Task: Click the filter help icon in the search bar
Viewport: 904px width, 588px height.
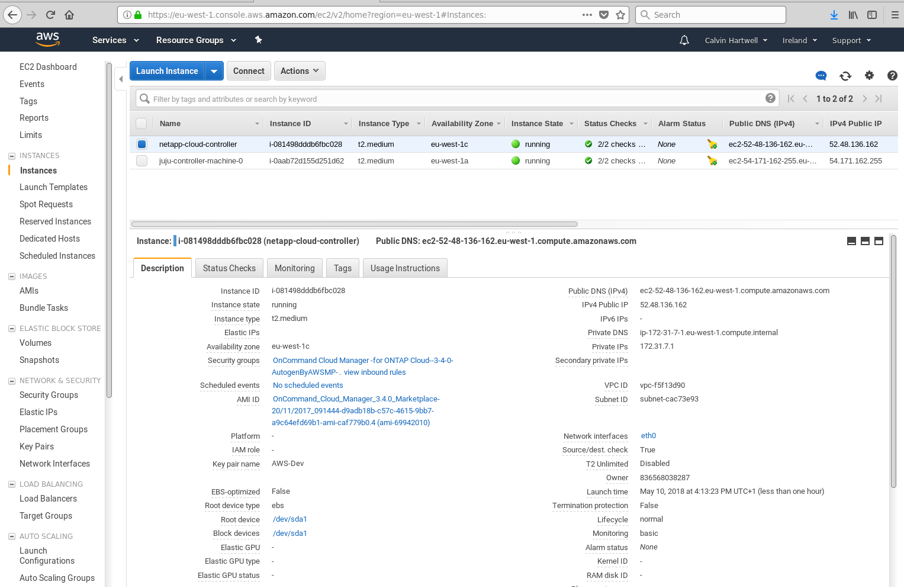Action: tap(770, 98)
